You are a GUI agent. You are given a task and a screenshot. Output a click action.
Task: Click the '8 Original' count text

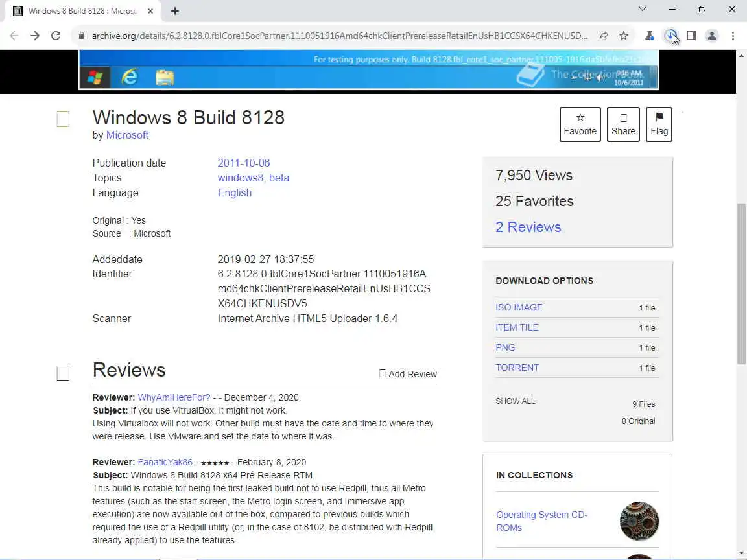pos(638,421)
